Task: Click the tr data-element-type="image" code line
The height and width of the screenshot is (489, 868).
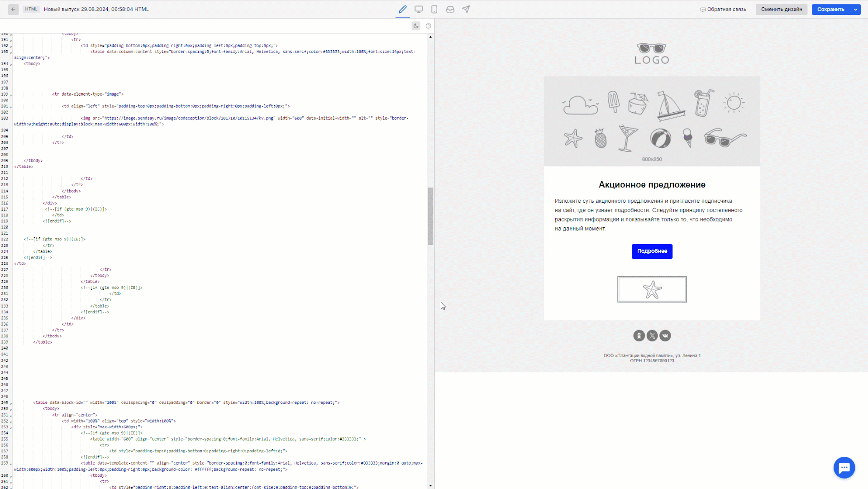Action: (88, 94)
